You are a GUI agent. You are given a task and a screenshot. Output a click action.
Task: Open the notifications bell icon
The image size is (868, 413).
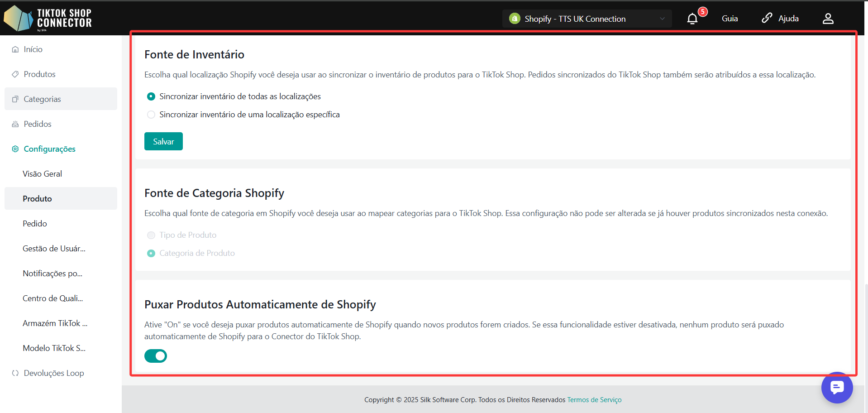(x=692, y=19)
